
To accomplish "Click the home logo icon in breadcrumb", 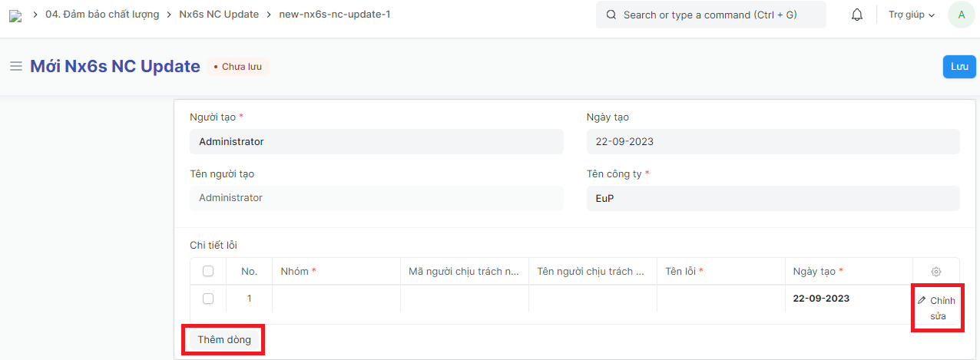I will click(x=15, y=15).
